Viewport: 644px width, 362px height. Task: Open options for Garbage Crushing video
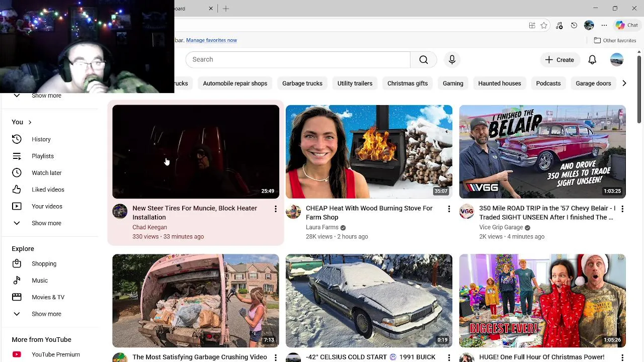coord(275,357)
